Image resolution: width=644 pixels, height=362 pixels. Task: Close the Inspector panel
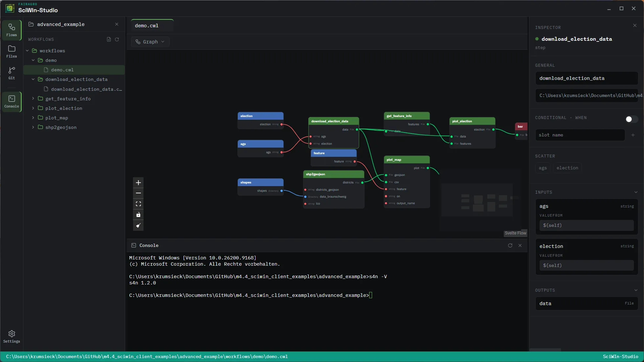(635, 25)
